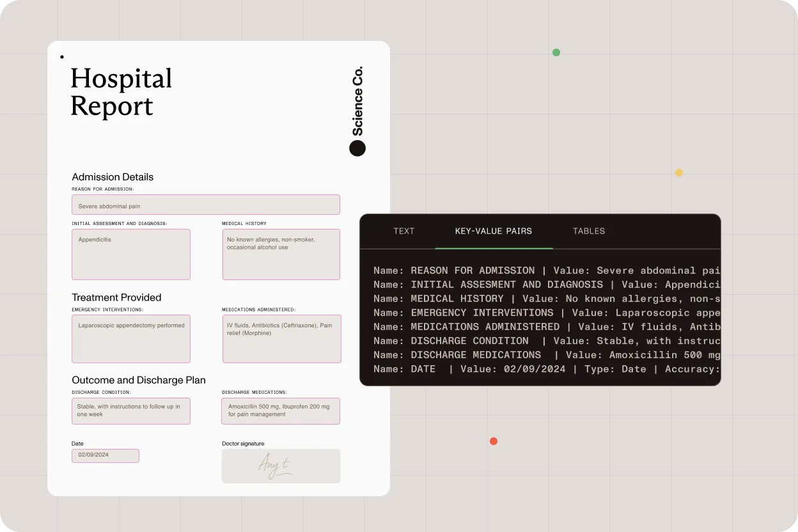This screenshot has height=532, width=798.
Task: Open the TABLES tab
Action: [589, 231]
